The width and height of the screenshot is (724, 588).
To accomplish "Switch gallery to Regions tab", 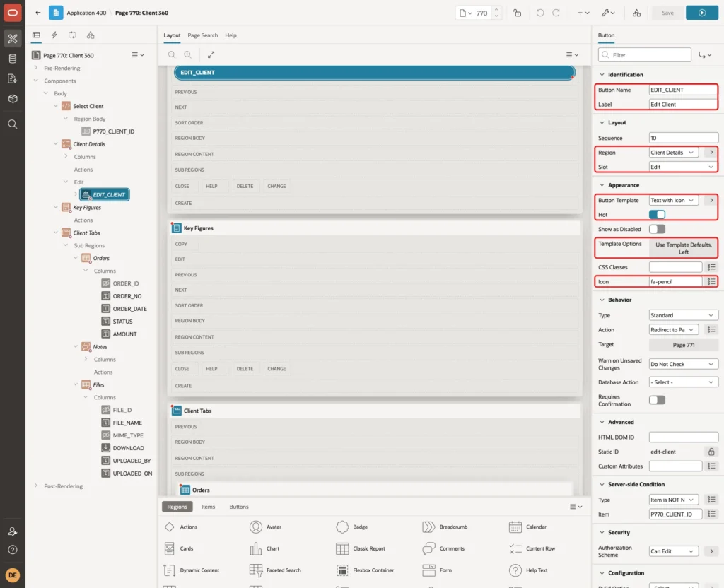I will coord(177,507).
